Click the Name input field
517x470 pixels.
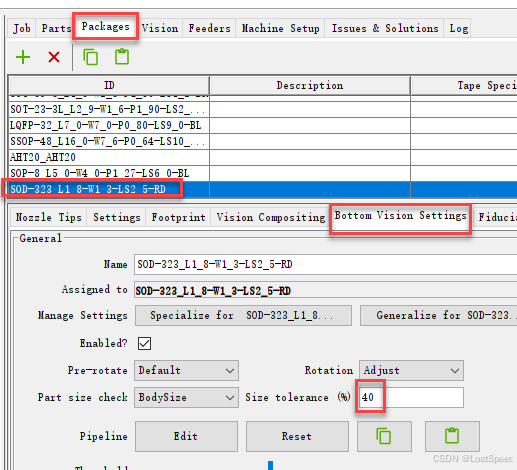[326, 264]
